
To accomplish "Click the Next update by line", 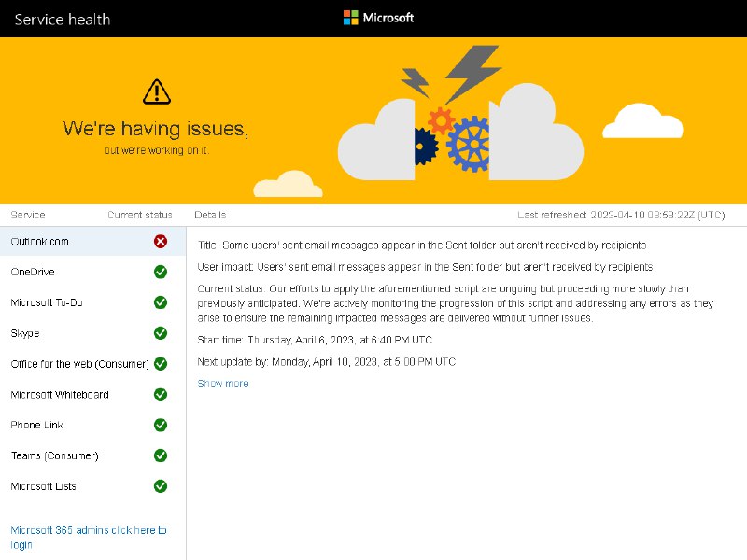I will click(x=326, y=362).
